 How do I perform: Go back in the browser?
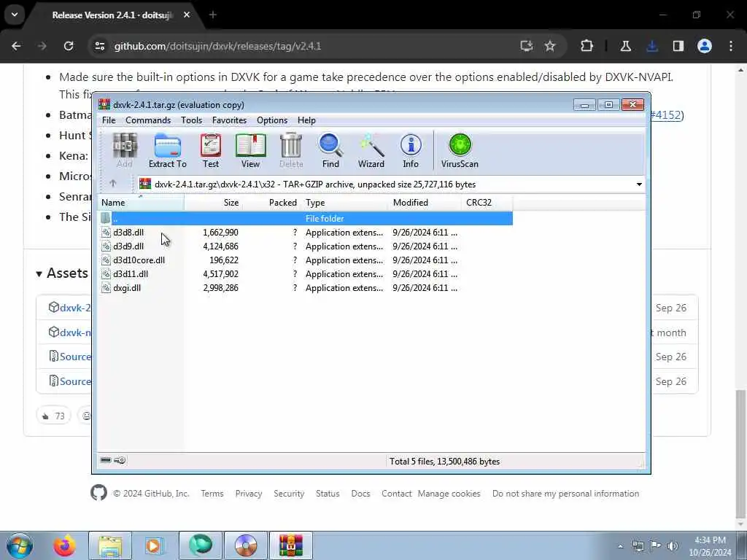pyautogui.click(x=16, y=46)
